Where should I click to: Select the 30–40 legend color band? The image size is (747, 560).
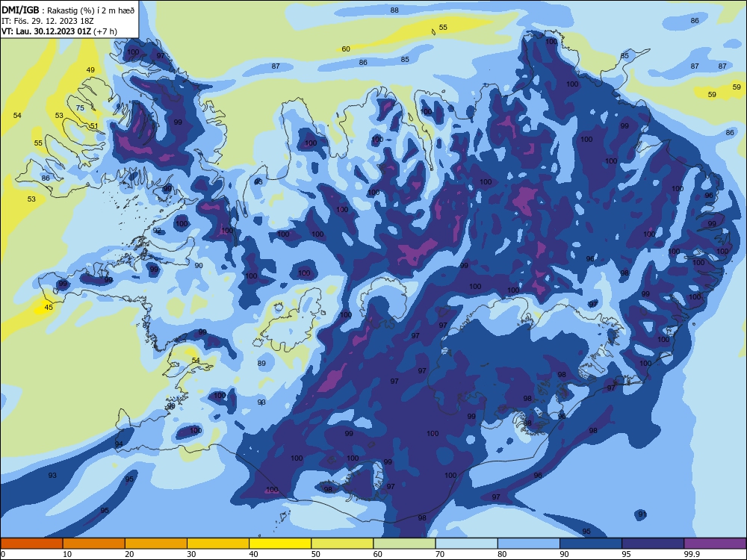tap(218, 544)
